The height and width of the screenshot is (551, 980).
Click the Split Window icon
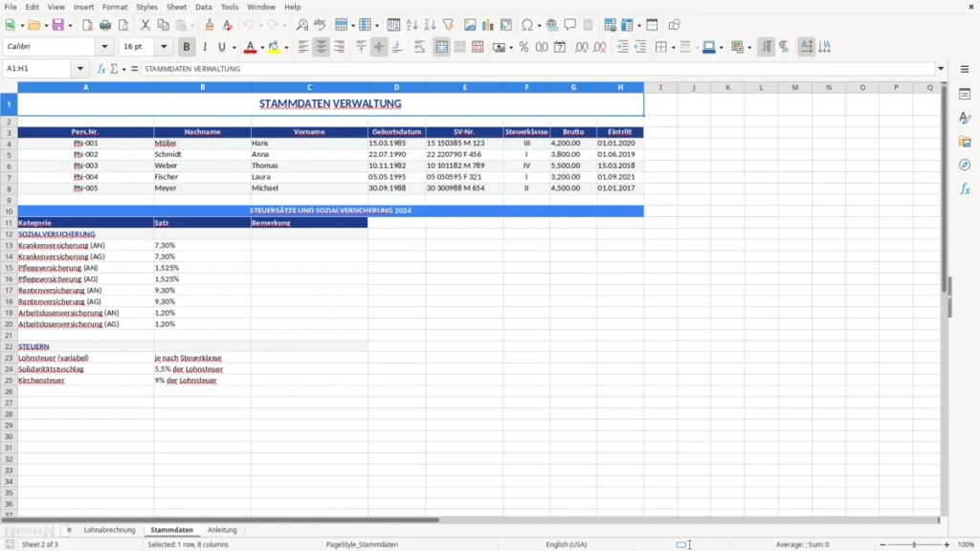(652, 25)
